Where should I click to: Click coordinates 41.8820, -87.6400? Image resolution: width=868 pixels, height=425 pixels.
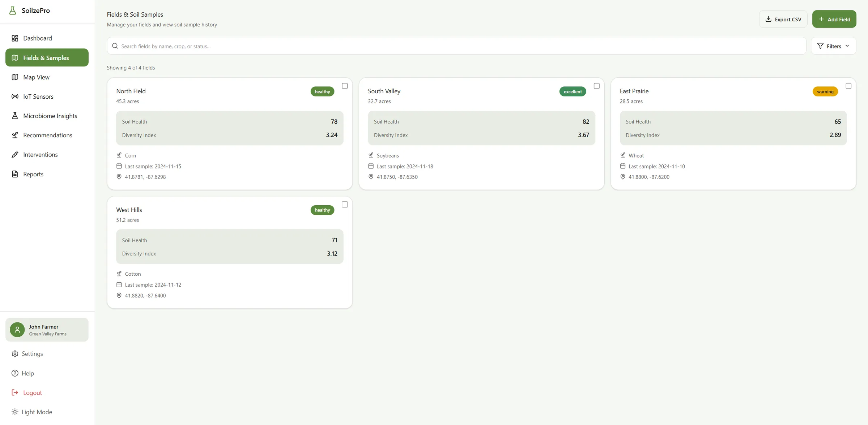pyautogui.click(x=145, y=296)
